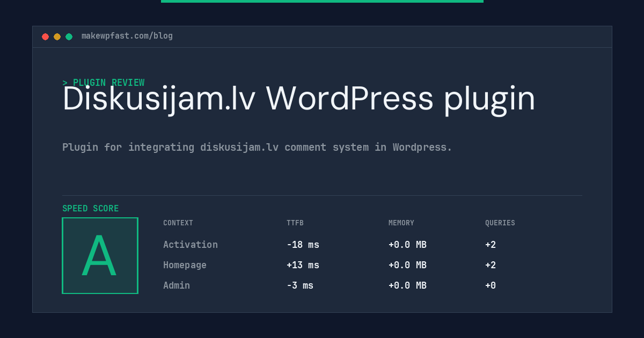This screenshot has width=644, height=338.
Task: Click the makewpfast.com/blog address text
Action: click(127, 36)
